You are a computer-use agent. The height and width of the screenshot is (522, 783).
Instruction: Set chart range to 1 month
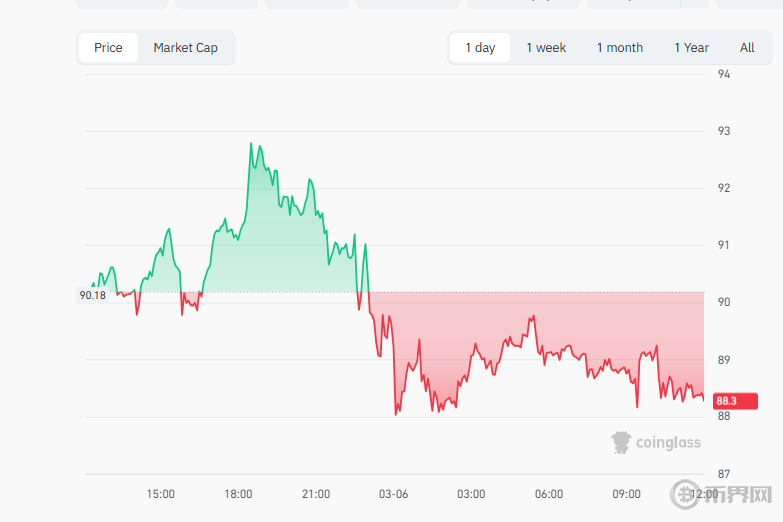tap(620, 48)
